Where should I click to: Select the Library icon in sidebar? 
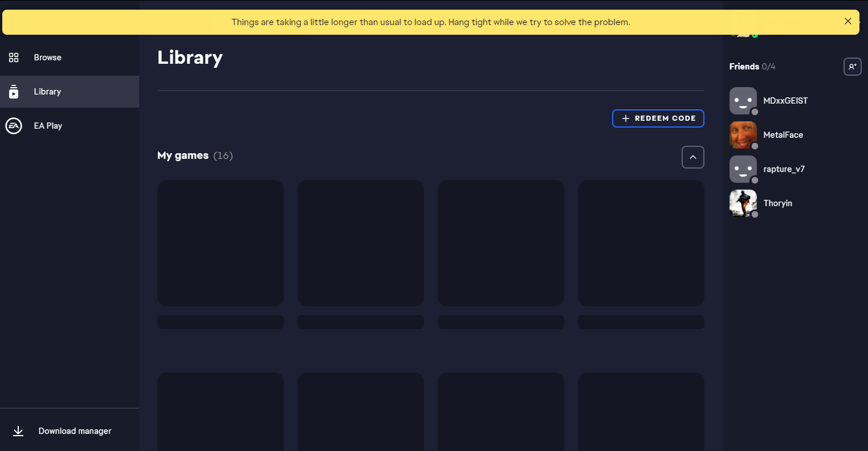(x=14, y=92)
